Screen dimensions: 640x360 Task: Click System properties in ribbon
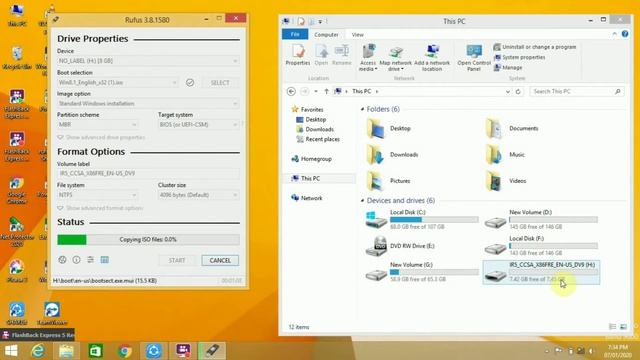(519, 57)
